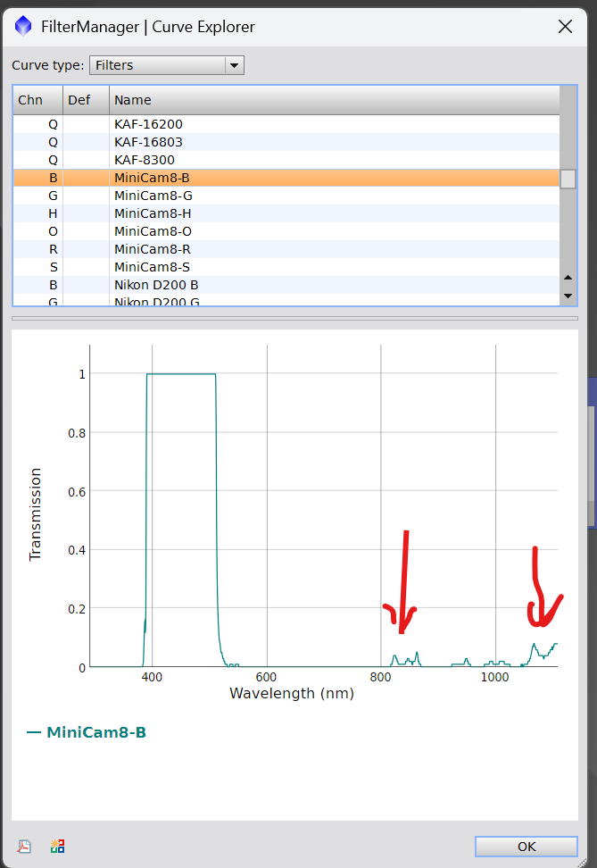Click the list scroll down arrow
Viewport: 597px width, 868px height.
(x=568, y=296)
